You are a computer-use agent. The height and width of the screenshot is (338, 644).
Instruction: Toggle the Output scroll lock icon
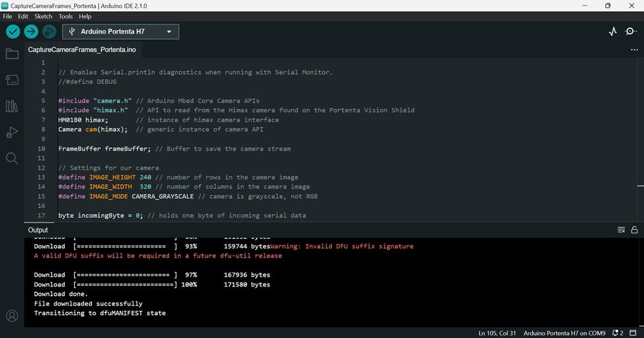(x=634, y=230)
